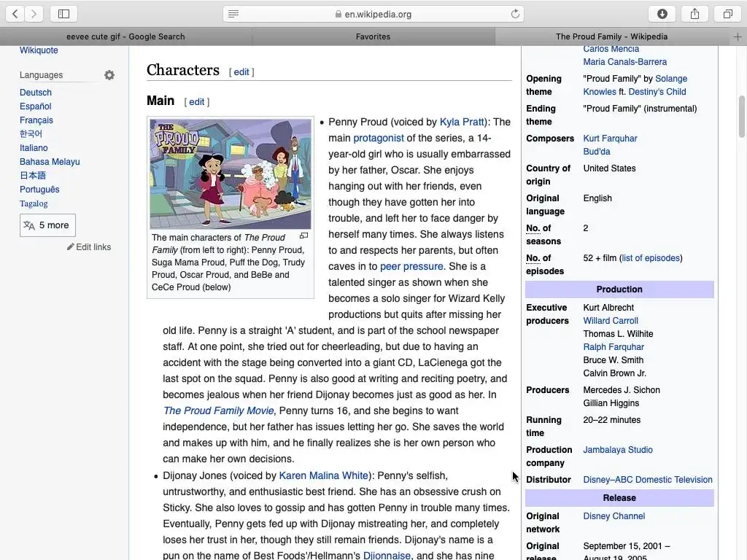Open Reader view icon in address bar
Image resolution: width=747 pixels, height=560 pixels.
[233, 14]
